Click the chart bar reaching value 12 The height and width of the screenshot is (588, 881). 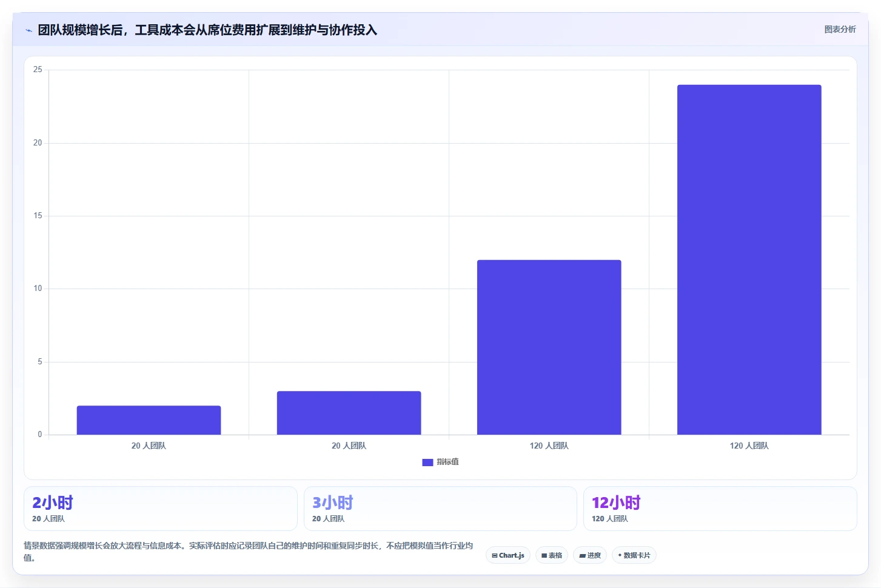(x=549, y=347)
